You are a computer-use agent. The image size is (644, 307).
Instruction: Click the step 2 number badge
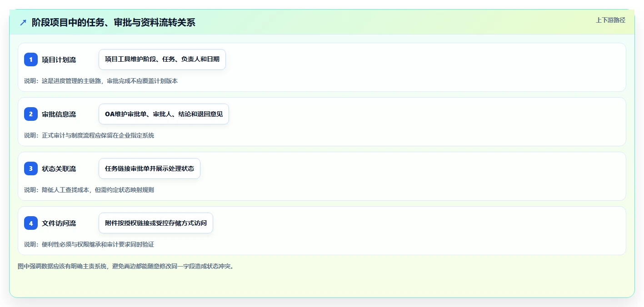(31, 114)
